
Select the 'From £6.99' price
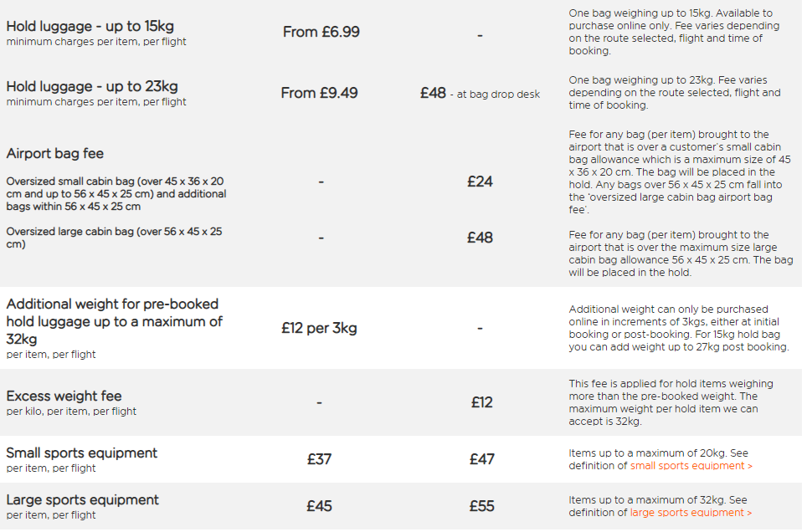pyautogui.click(x=321, y=32)
